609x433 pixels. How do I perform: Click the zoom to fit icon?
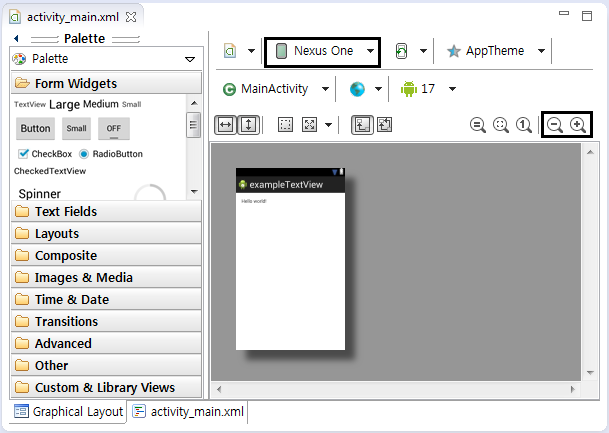click(x=501, y=125)
